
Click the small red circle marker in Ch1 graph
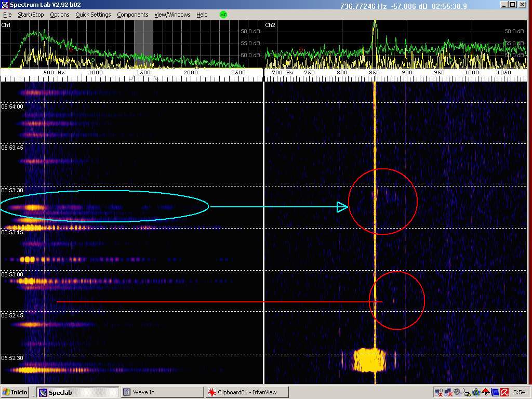point(71,50)
